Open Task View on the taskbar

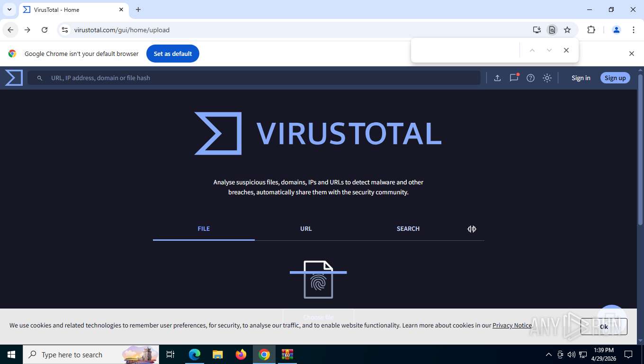click(170, 355)
